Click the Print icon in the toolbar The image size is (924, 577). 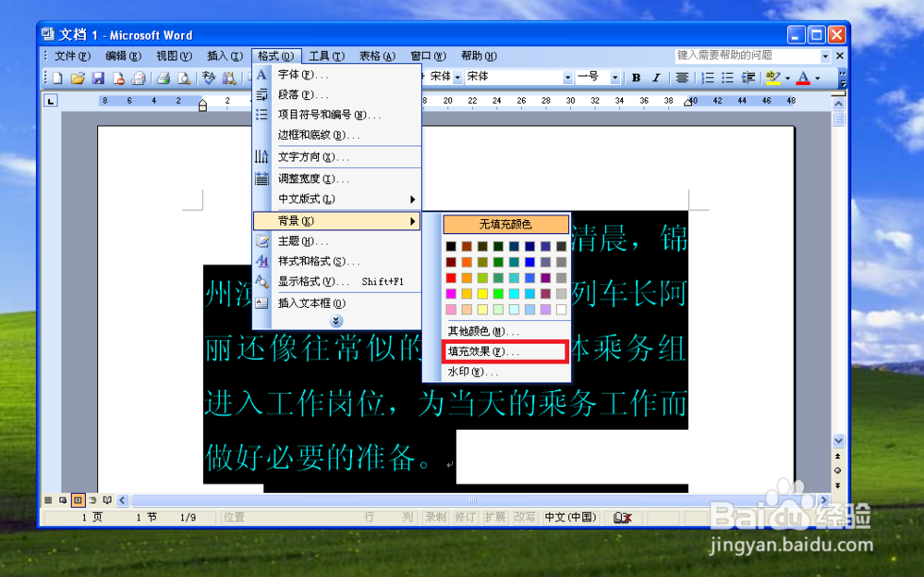[164, 78]
